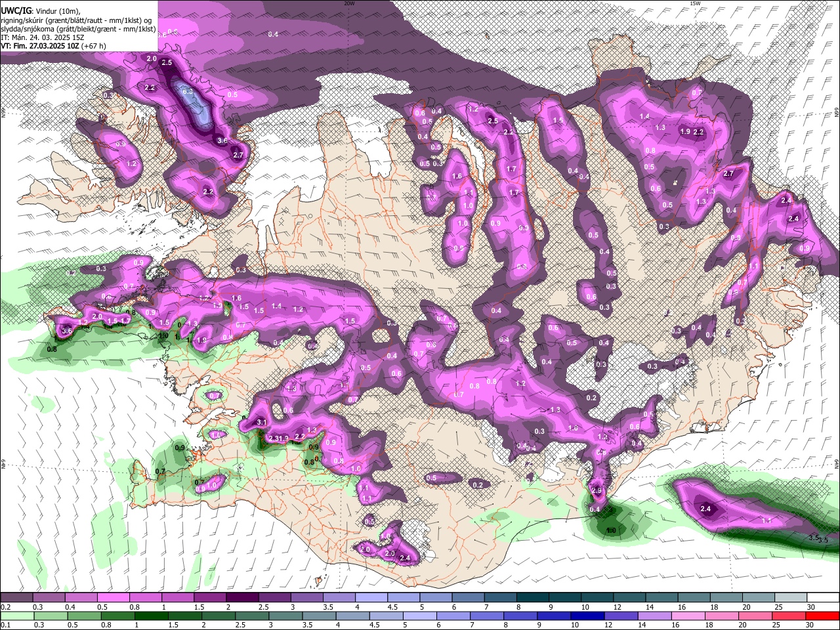Select the red-pink swatch labeled 25 in lower legend
The image size is (840, 630).
pos(789,616)
